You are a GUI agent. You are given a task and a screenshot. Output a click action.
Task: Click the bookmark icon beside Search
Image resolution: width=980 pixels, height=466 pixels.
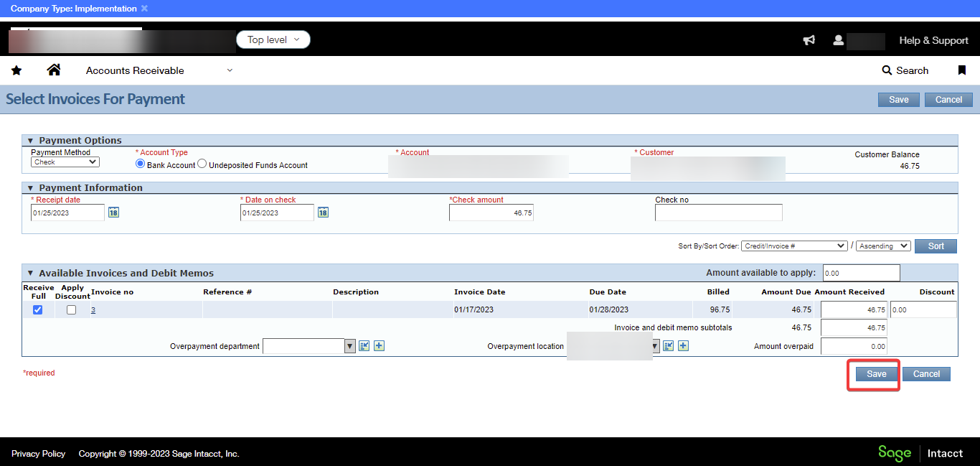pos(962,70)
